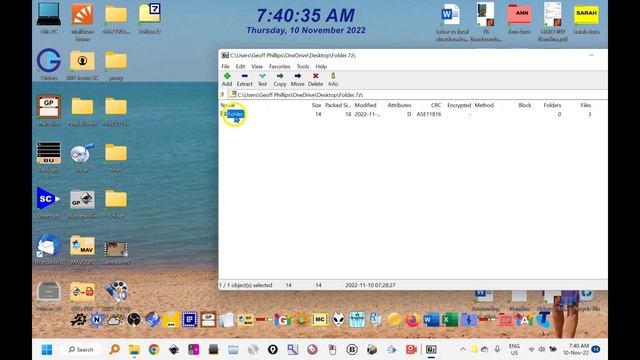Open the File menu in 7-Zip
The width and height of the screenshot is (640, 360).
(225, 66)
